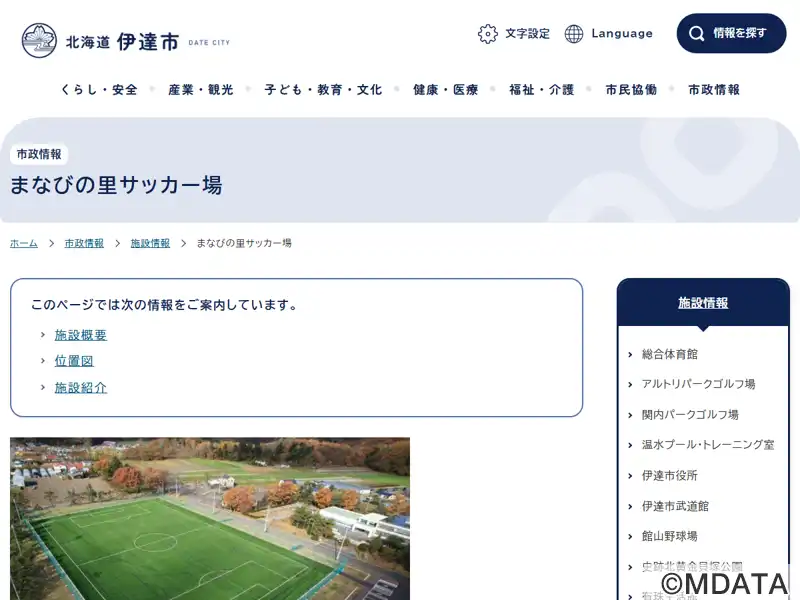800x600 pixels.
Task: Go to 市政情報 breadcrumb link
Action: coord(84,243)
